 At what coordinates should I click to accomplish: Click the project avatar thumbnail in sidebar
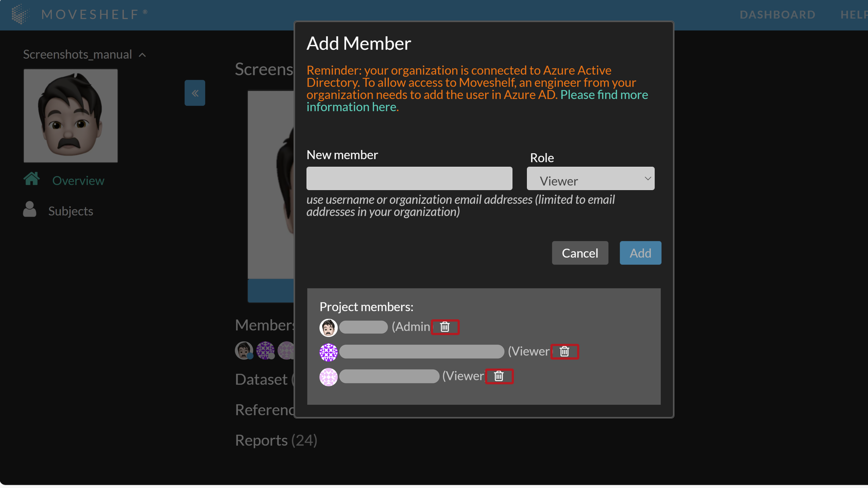click(x=71, y=116)
